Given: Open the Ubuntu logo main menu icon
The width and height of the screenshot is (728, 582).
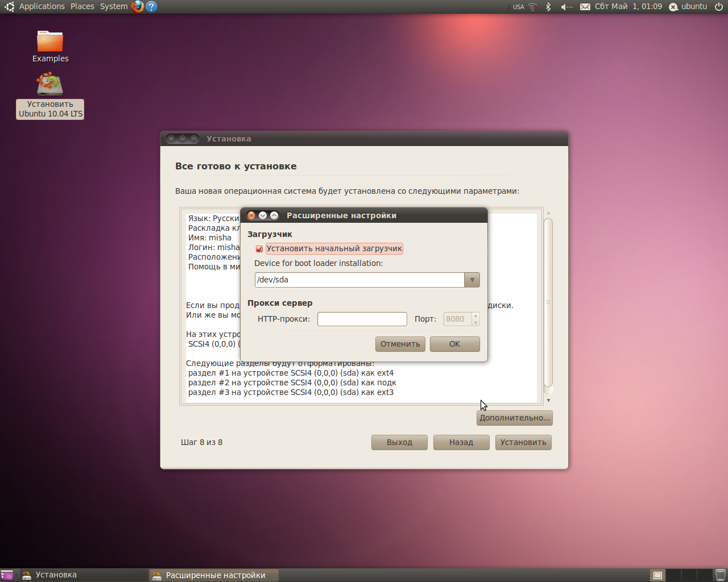Looking at the screenshot, I should click(9, 6).
